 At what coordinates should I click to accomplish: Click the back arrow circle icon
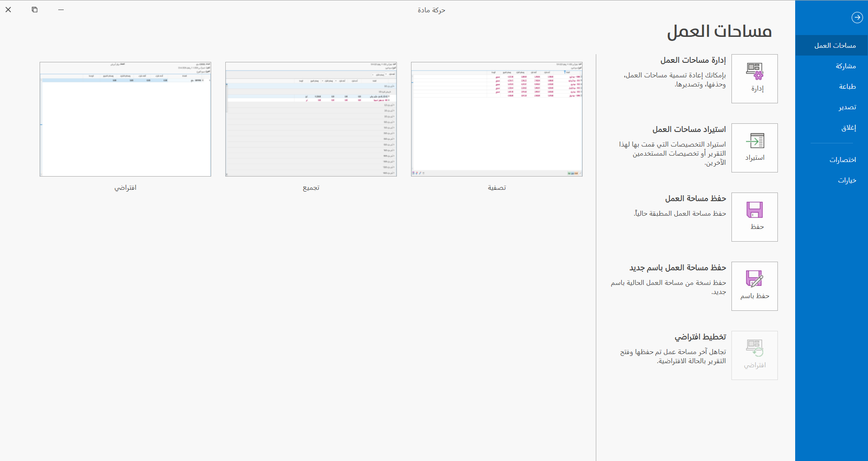coord(857,17)
